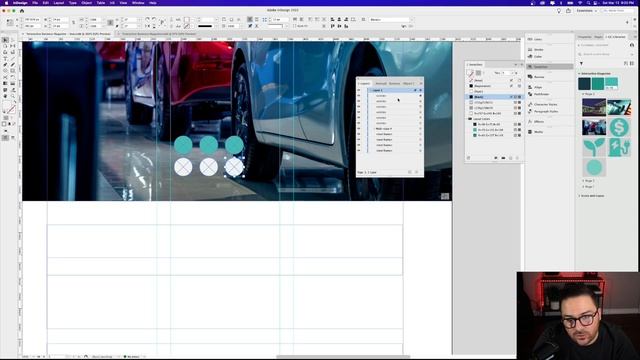Viewport: 640px width, 360px height.
Task: Open the File menu
Action: pyautogui.click(x=35, y=2)
